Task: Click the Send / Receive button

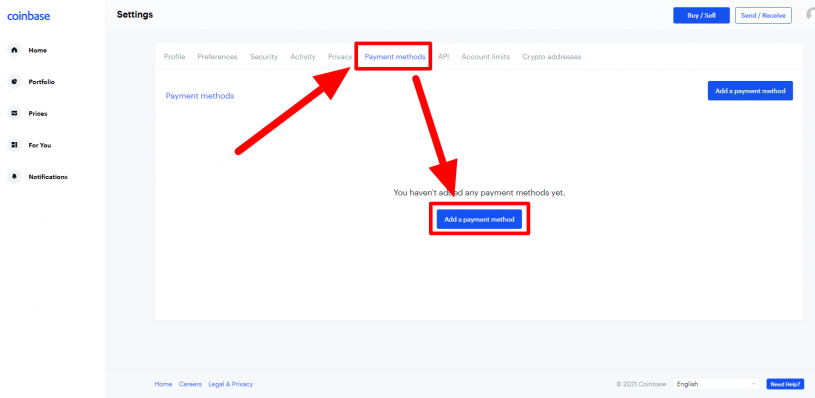Action: pos(763,16)
